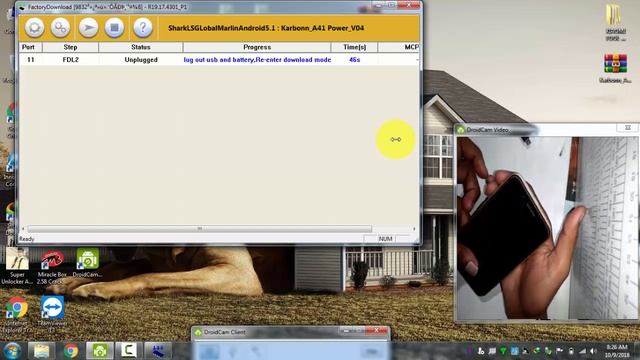Click the scrollbar right arrow
The width and height of the screenshot is (640, 360).
click(x=414, y=229)
